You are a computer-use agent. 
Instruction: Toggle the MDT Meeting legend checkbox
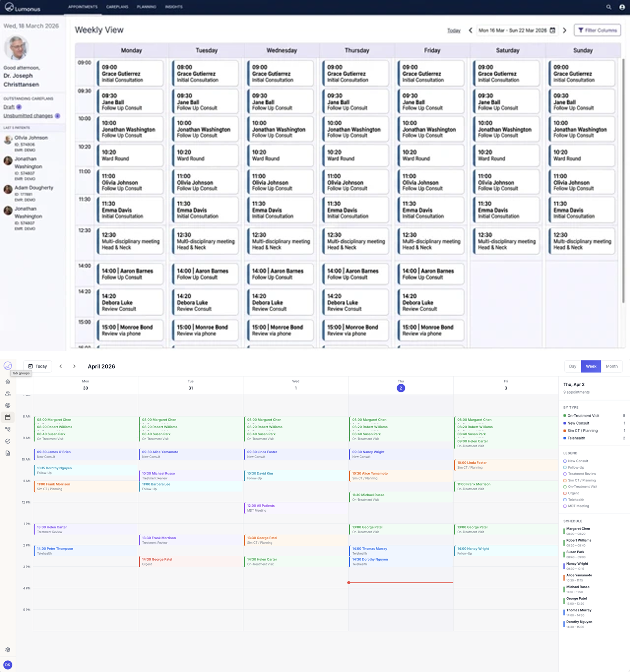pos(565,506)
